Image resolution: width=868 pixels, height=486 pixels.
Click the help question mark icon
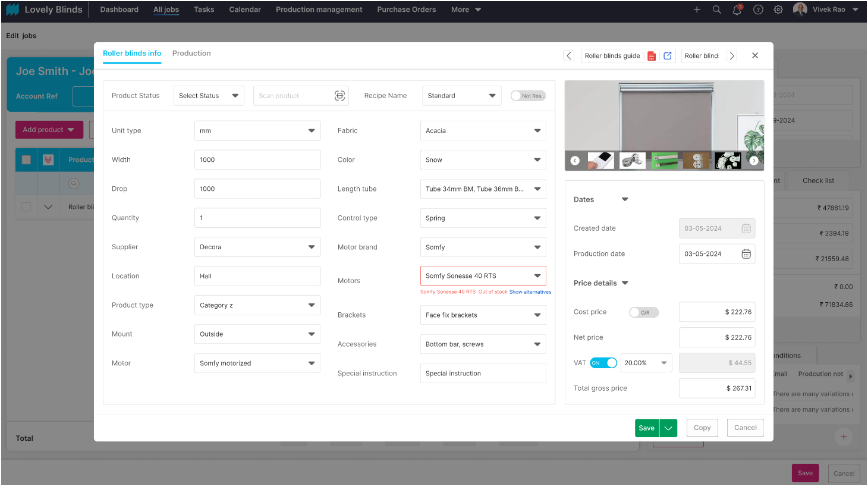pyautogui.click(x=758, y=10)
